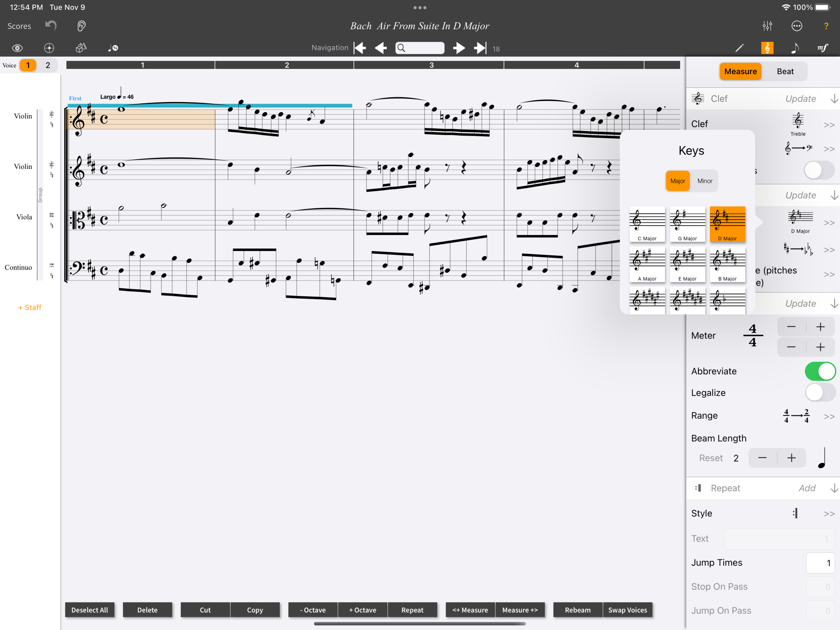Click the Rebeam button

(578, 610)
